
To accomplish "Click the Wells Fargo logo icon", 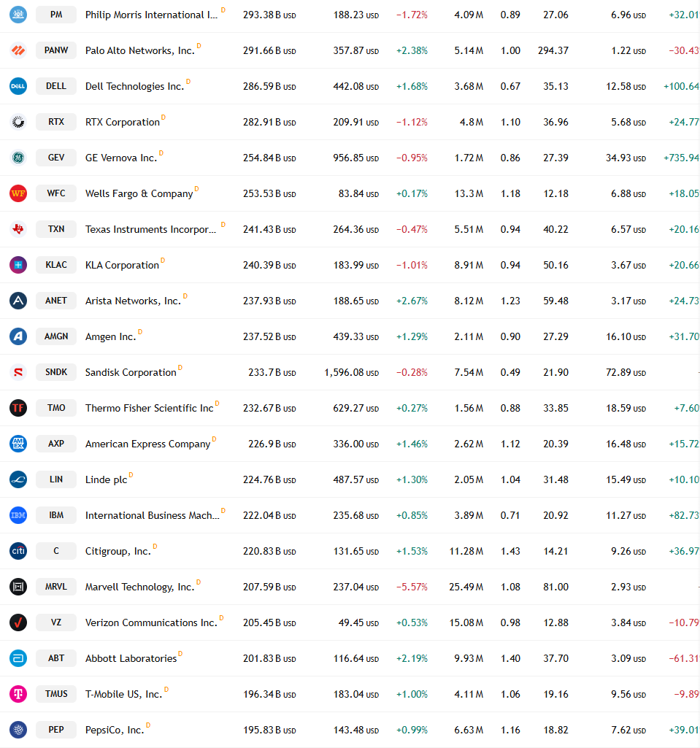I will coord(18,193).
